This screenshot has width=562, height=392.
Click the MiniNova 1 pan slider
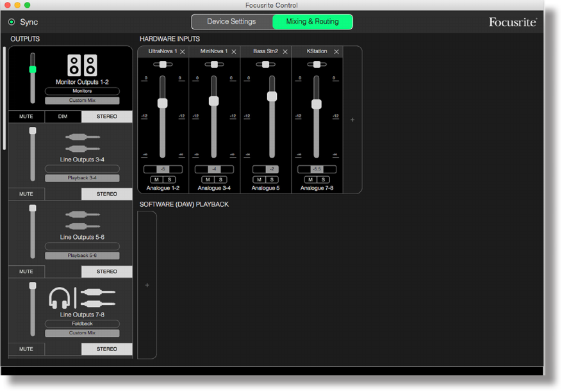214,65
